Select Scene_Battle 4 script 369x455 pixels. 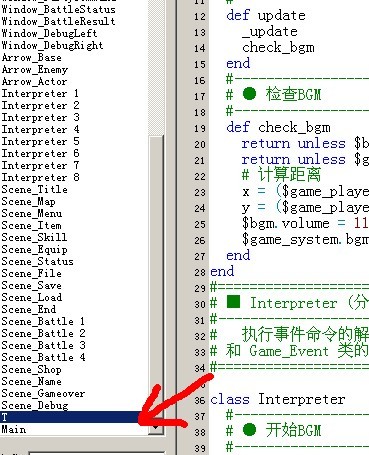point(43,357)
